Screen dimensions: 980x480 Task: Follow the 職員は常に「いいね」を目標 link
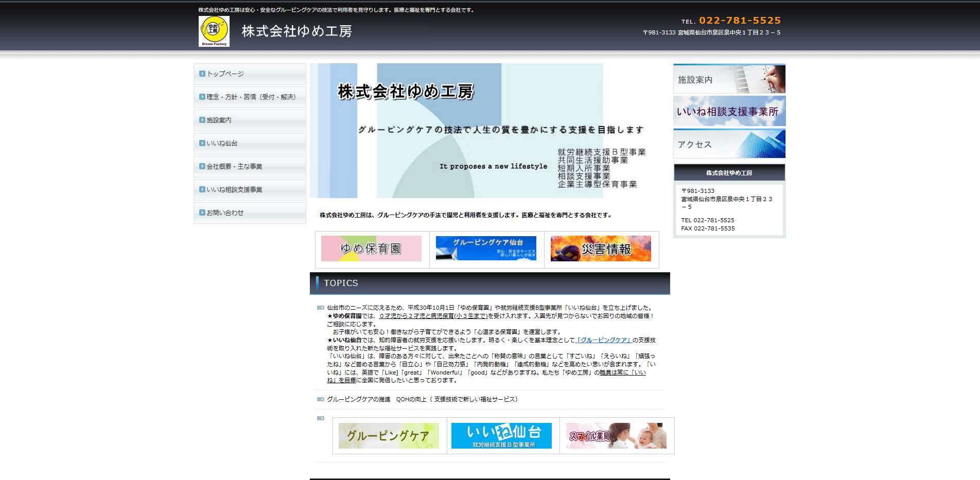click(x=623, y=372)
